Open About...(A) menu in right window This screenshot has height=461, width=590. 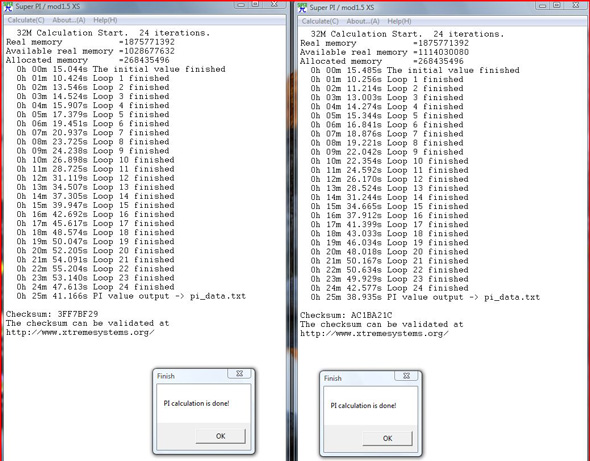[363, 21]
